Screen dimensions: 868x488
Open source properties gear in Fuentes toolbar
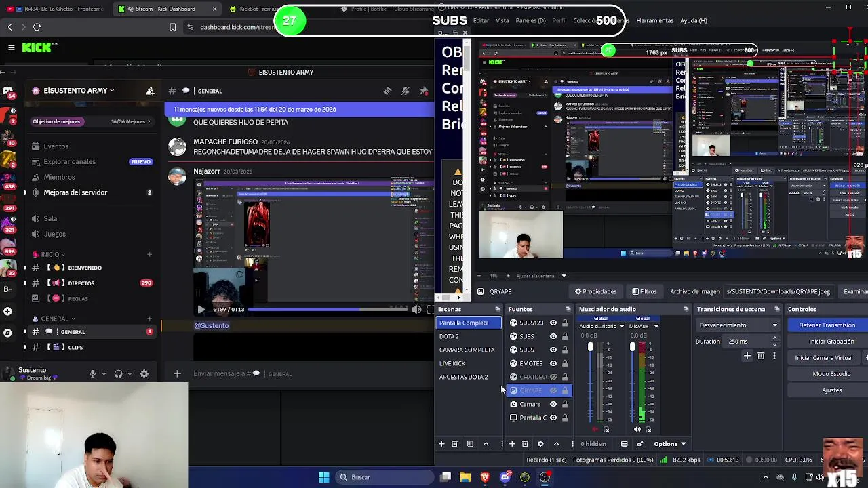[540, 444]
